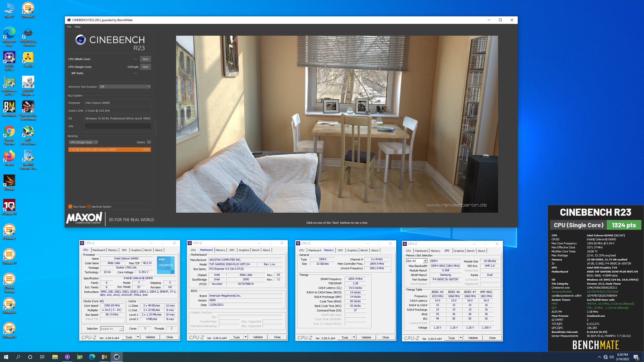
Task: Select the HWBOTx265 shortcut icon
Action: (28, 37)
